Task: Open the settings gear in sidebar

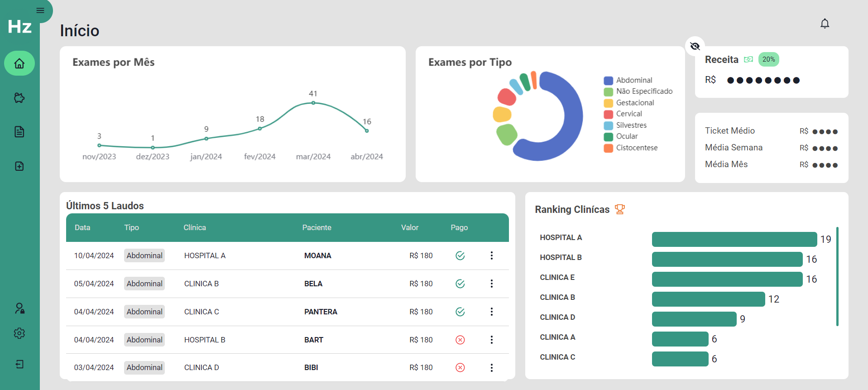Action: click(x=19, y=333)
